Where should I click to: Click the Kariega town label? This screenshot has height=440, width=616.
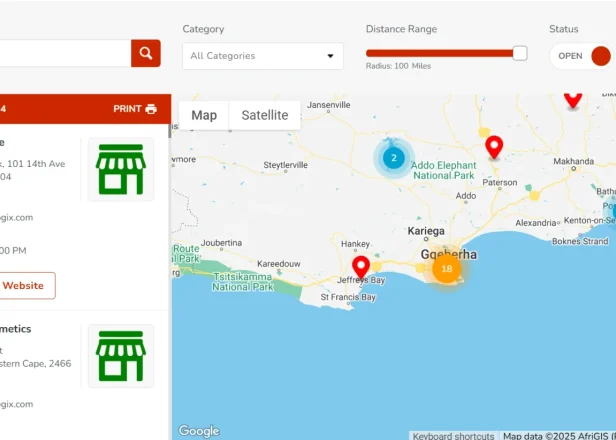426,231
